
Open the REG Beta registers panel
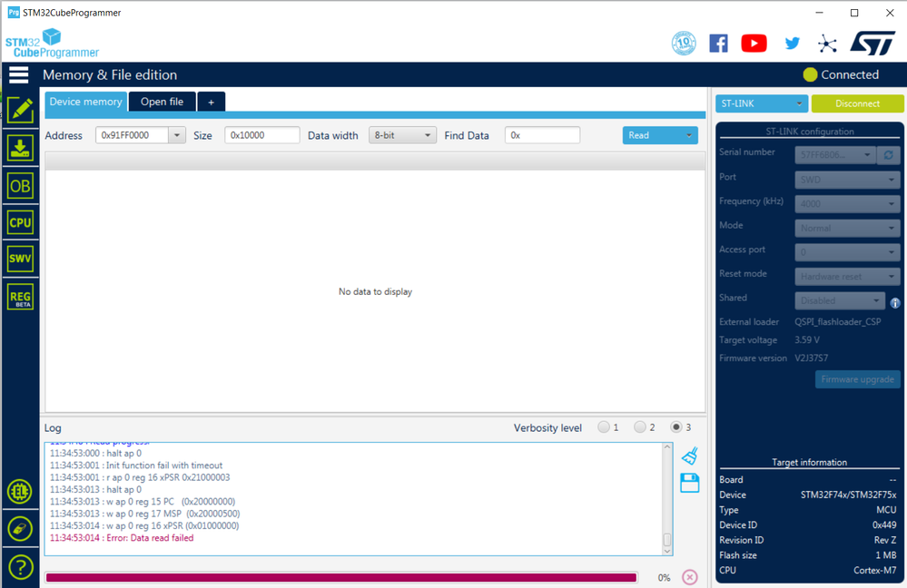(20, 298)
